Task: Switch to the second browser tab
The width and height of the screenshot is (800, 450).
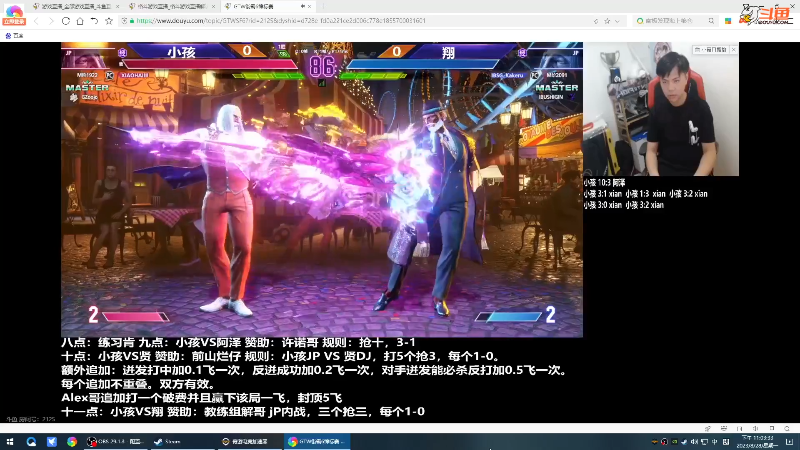Action: (x=171, y=6)
